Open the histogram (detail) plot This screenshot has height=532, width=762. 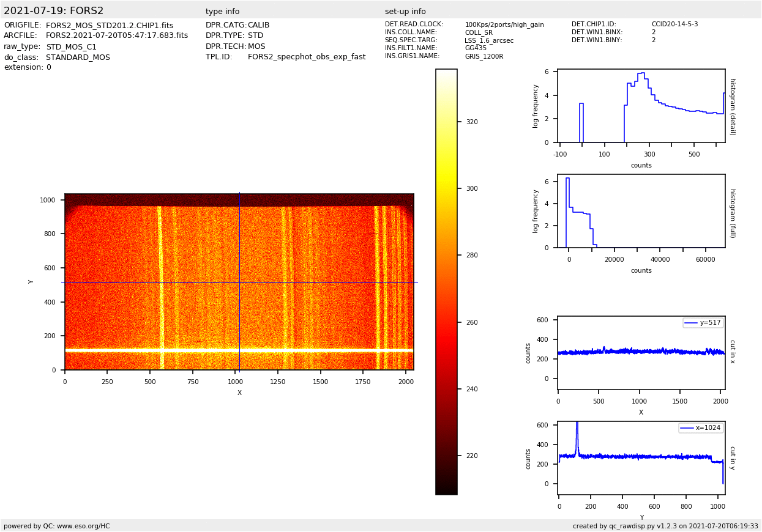pos(641,107)
